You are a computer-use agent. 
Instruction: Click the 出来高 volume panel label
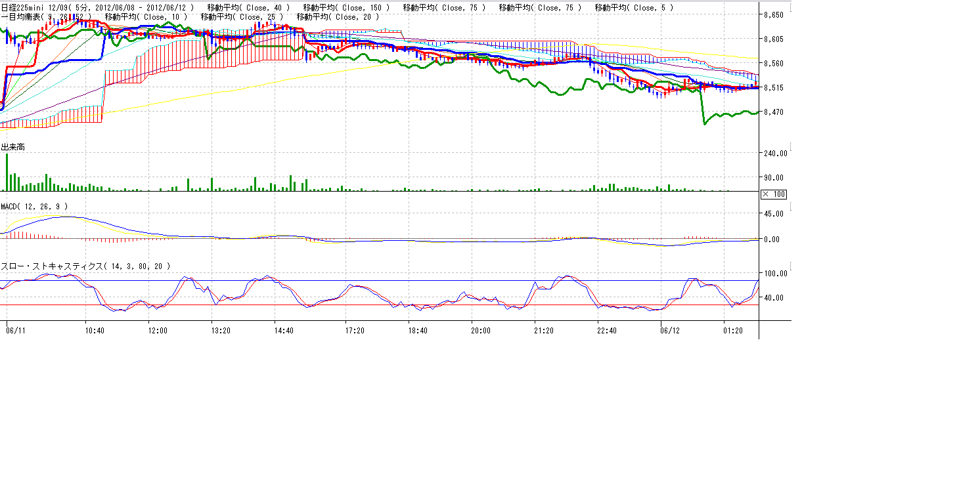[x=12, y=147]
